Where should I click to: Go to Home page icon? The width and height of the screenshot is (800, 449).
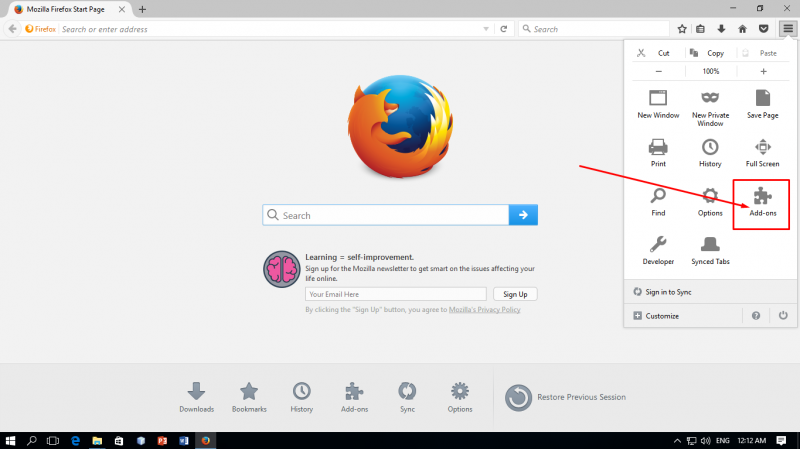[742, 29]
